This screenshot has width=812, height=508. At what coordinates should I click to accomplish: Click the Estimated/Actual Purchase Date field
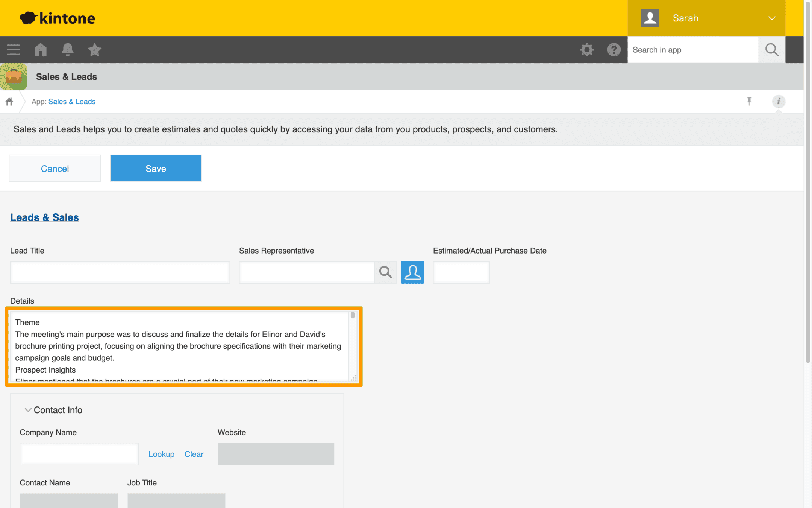point(461,272)
